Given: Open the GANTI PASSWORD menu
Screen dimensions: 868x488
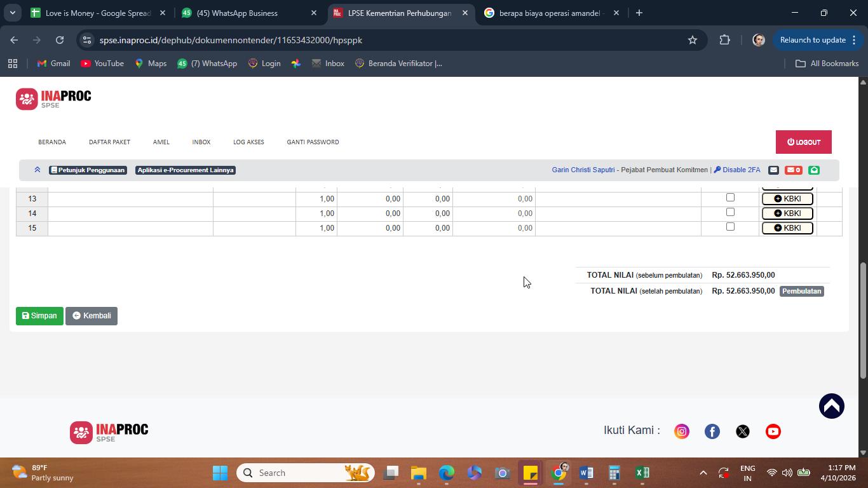Looking at the screenshot, I should [x=313, y=142].
